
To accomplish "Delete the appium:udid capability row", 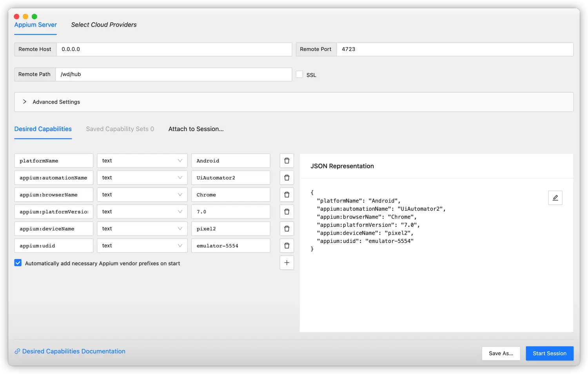I will coord(287,246).
